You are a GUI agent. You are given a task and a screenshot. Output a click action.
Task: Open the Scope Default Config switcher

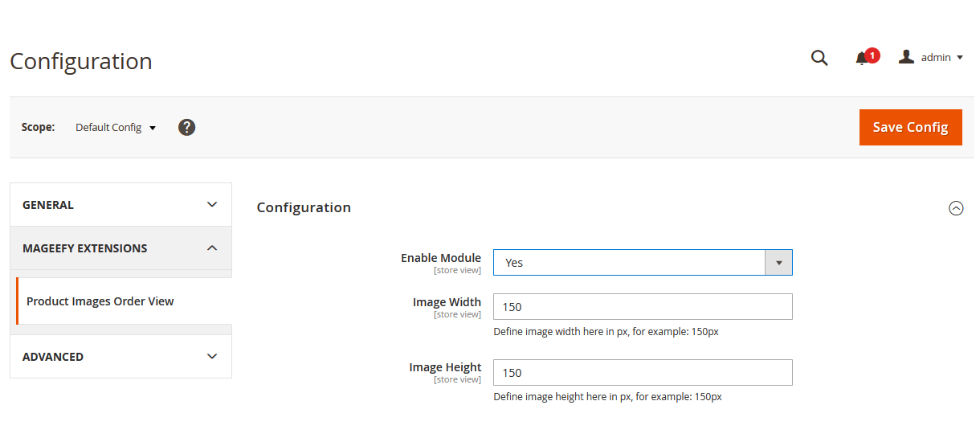[116, 128]
